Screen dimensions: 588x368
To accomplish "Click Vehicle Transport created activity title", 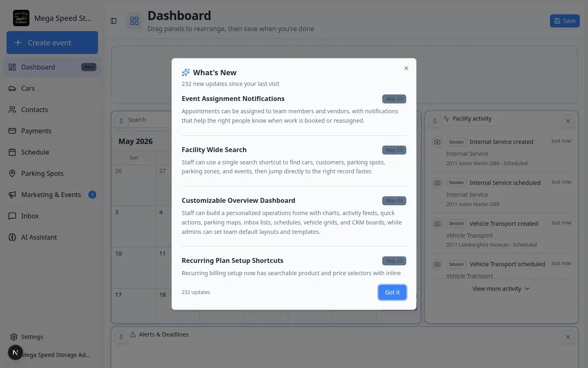I will (x=503, y=224).
